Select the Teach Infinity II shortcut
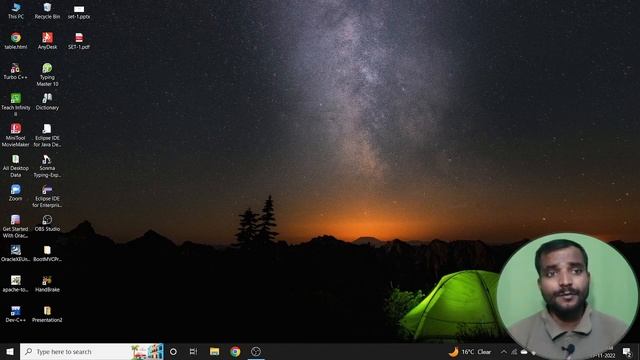The image size is (640, 360). point(16,105)
